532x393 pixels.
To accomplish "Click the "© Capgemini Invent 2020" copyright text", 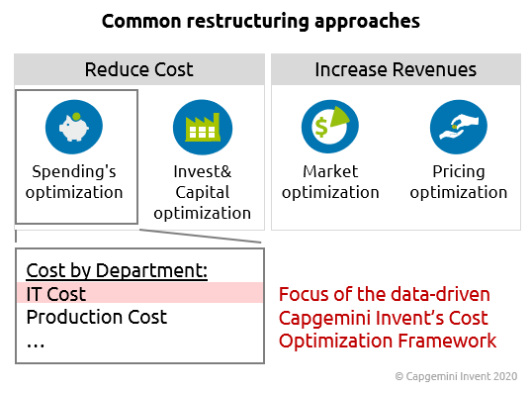I will coord(456,376).
